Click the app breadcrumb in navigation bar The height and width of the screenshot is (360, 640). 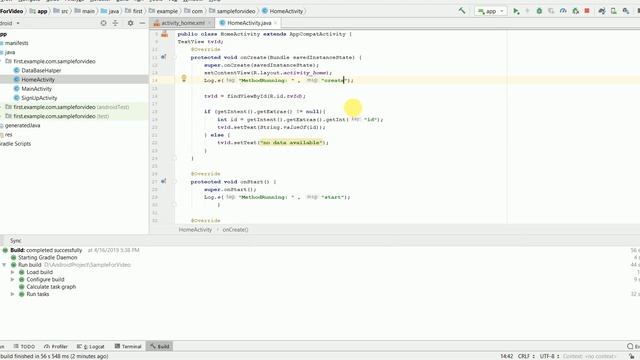[38, 11]
